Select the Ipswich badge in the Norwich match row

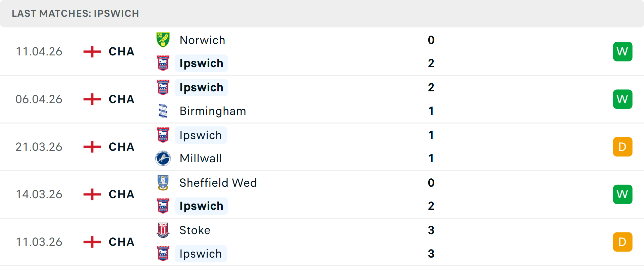163,63
